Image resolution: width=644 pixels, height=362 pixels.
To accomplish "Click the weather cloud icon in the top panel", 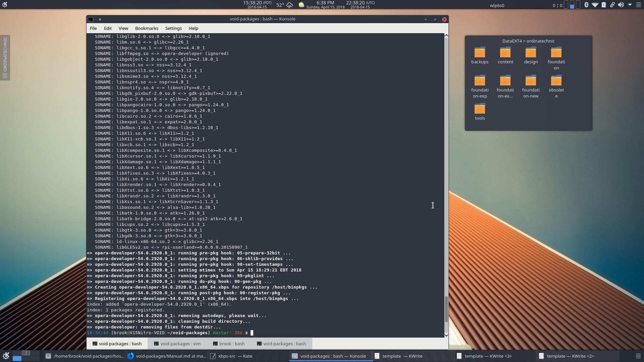I will pyautogui.click(x=290, y=5).
